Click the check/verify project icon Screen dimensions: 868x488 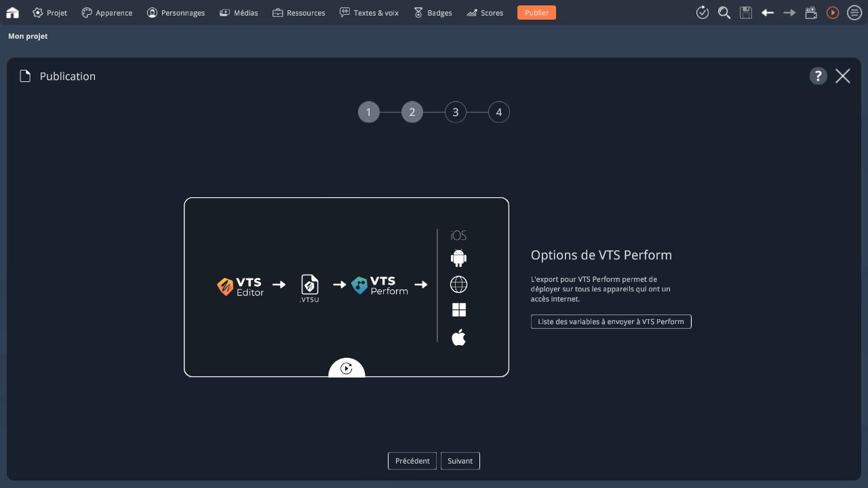[x=703, y=12]
